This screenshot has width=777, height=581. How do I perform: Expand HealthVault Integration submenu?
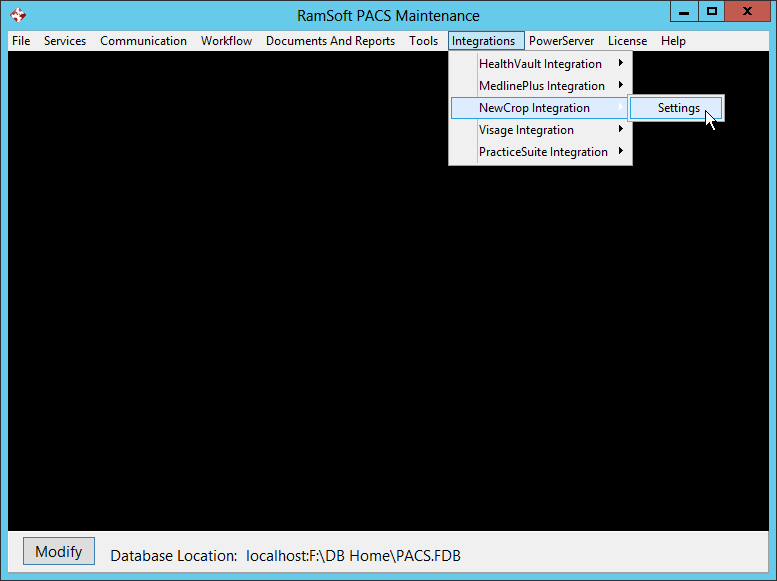[x=540, y=64]
